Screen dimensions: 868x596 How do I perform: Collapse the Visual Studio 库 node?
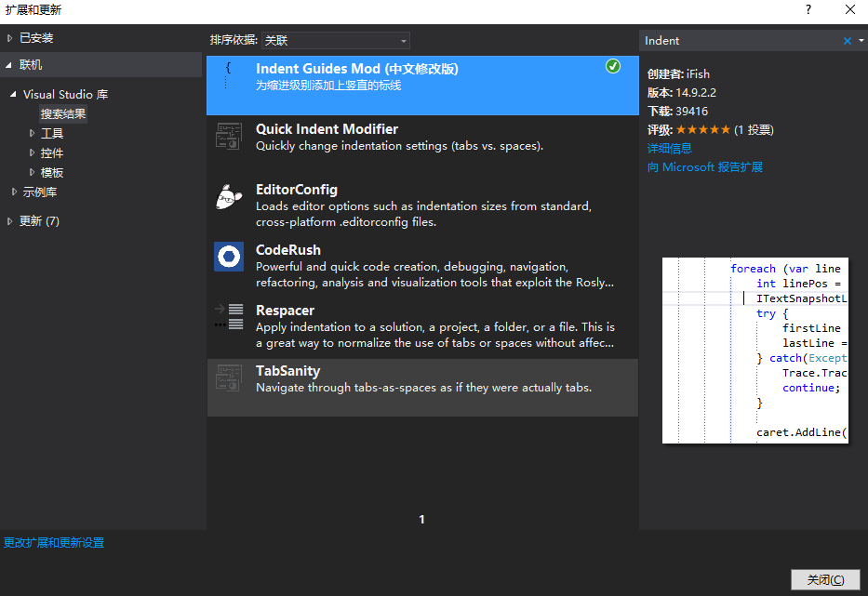tap(13, 94)
